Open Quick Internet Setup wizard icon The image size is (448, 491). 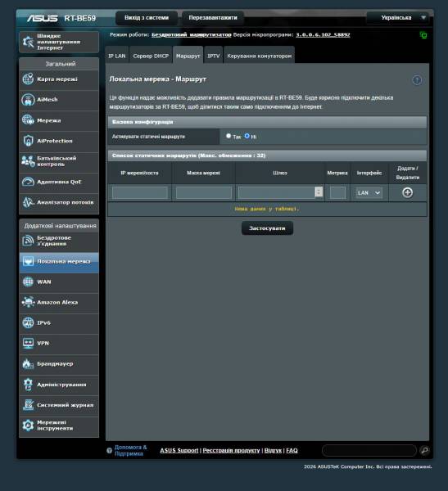click(x=28, y=42)
